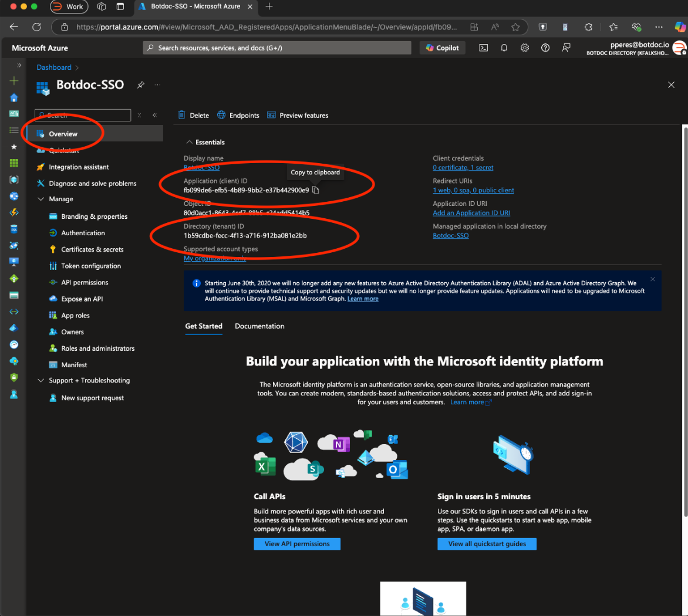Open API permissions in sidebar
Screen dimensions: 688x616
tap(85, 283)
